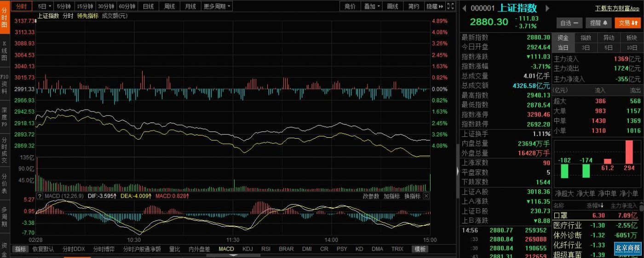This screenshot has width=644, height=258.
Task: Select the 分时 chart tab
Action: 21,6
